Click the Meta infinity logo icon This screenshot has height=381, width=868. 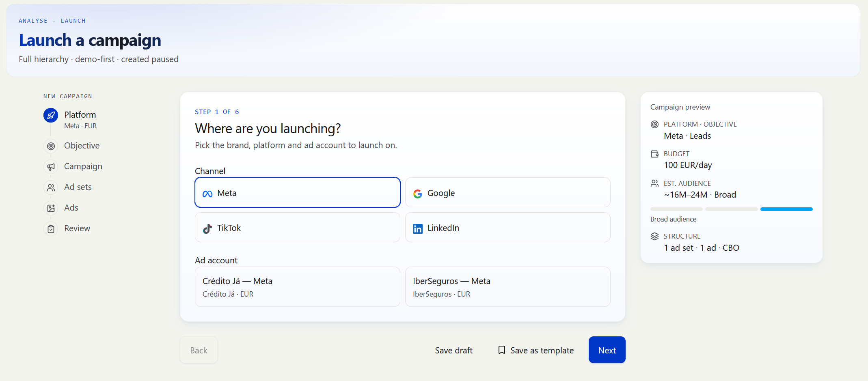[x=207, y=194]
